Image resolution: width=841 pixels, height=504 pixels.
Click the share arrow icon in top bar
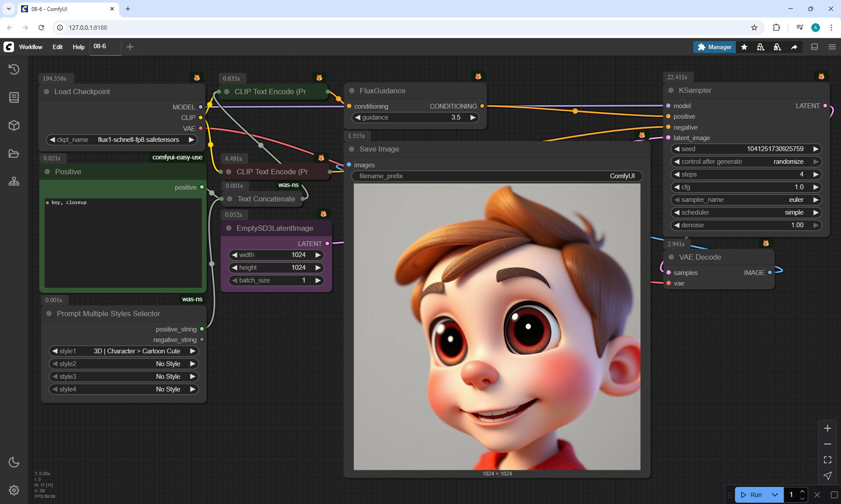click(794, 47)
